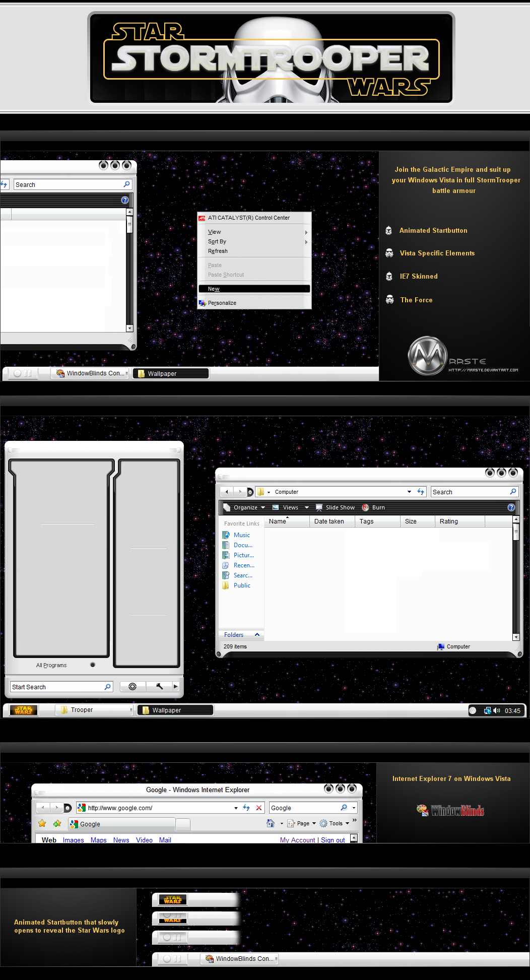Click the Forward arrow in the Computer window
The height and width of the screenshot is (980, 530).
(240, 492)
